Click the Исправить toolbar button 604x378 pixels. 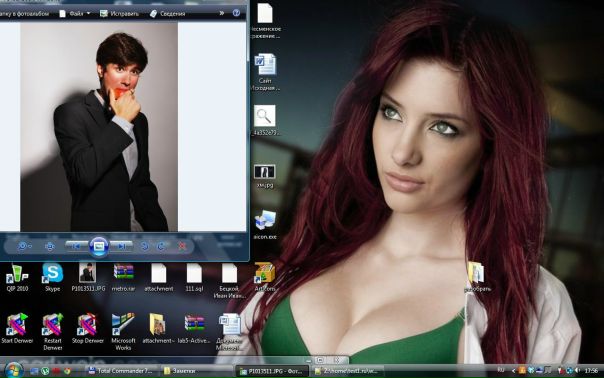pos(119,13)
